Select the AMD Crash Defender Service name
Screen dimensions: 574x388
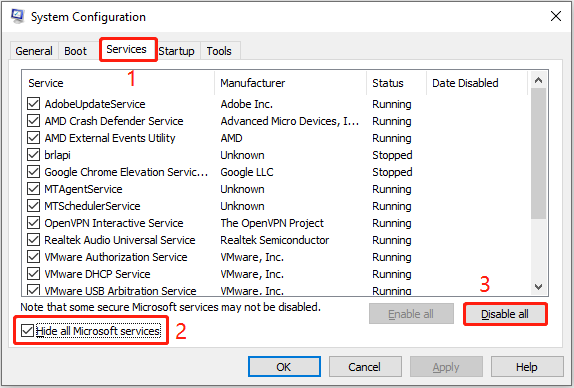click(x=114, y=121)
